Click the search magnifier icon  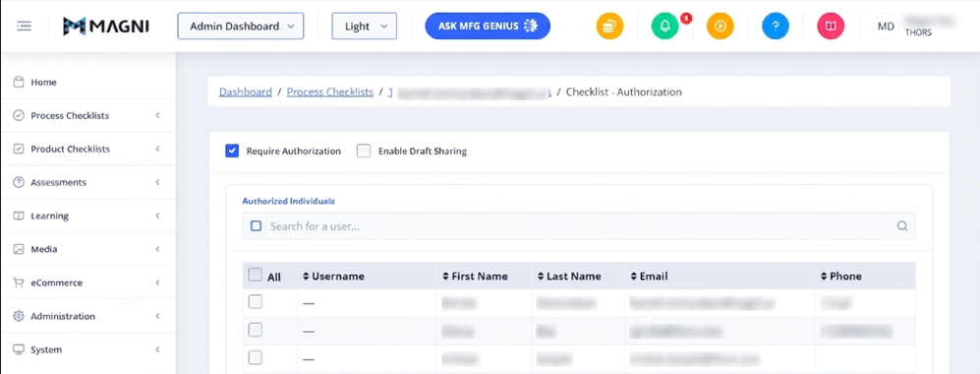click(902, 226)
